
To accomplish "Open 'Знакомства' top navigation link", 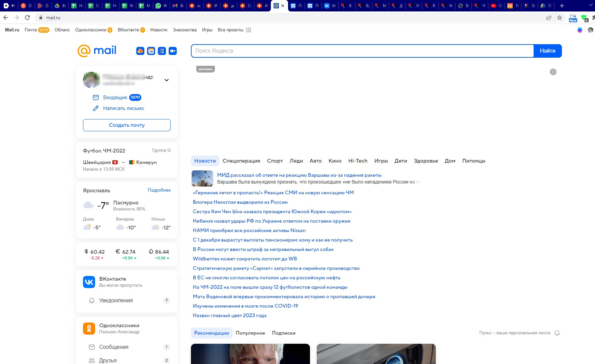I will pos(185,30).
